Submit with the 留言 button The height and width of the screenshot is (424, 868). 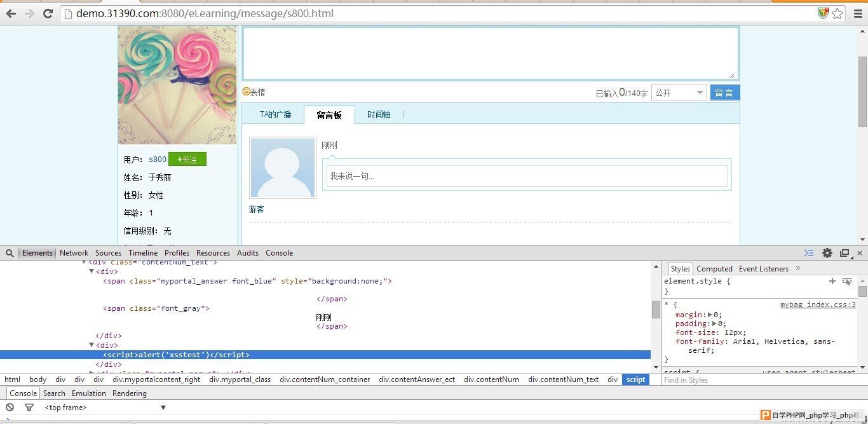tap(725, 93)
